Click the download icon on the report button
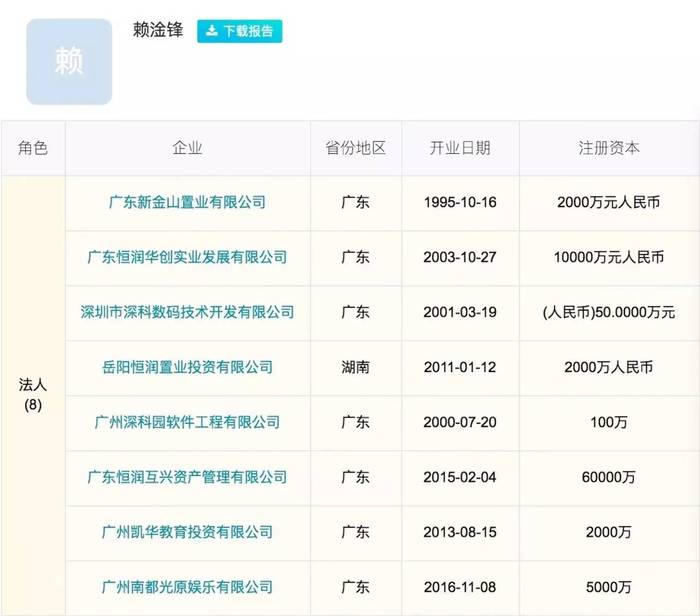Image resolution: width=700 pixels, height=616 pixels. tap(212, 31)
